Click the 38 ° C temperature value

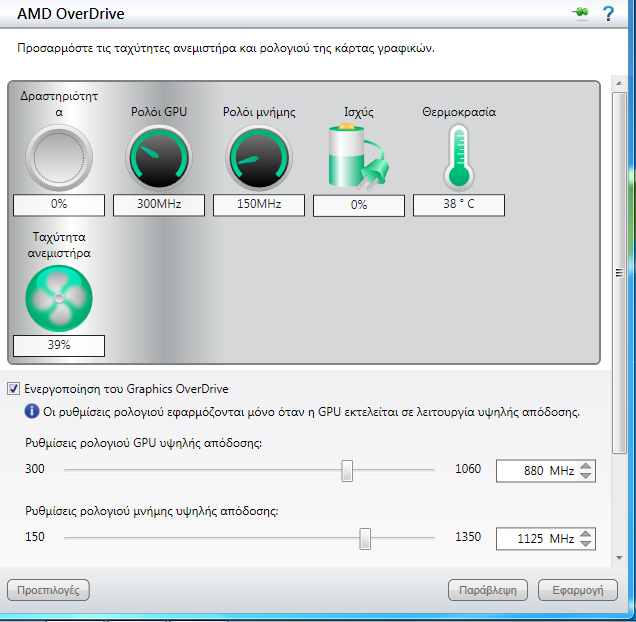pyautogui.click(x=459, y=204)
